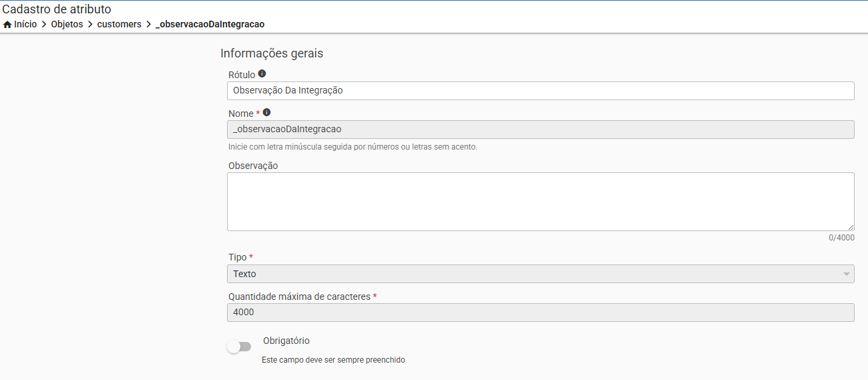Focus the Rótulo text field

click(x=540, y=91)
